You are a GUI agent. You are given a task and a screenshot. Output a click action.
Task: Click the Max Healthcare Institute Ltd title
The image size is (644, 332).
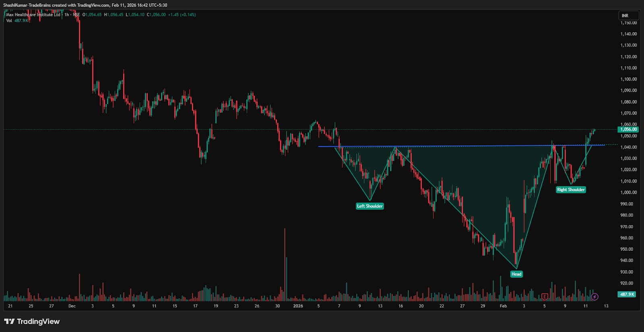point(33,15)
